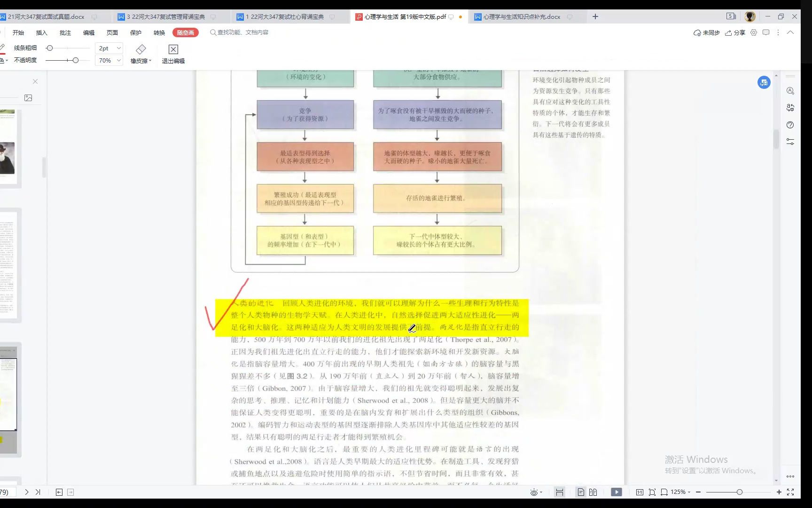812x508 pixels.
Task: Start slideshow play mode
Action: click(617, 492)
